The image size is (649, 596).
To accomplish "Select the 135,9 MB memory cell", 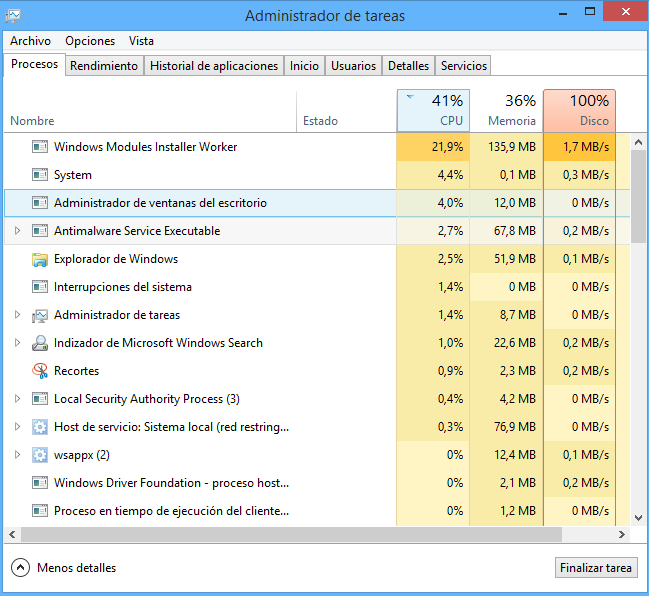I will 506,147.
